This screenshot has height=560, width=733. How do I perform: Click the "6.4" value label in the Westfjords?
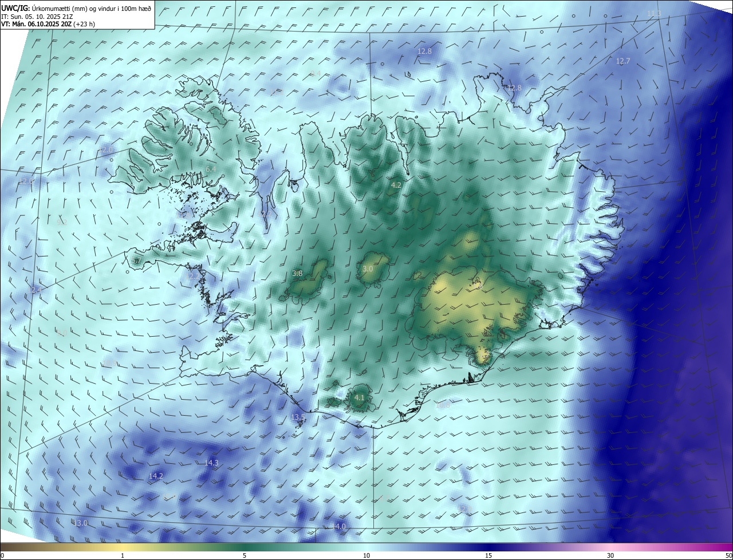(x=211, y=169)
